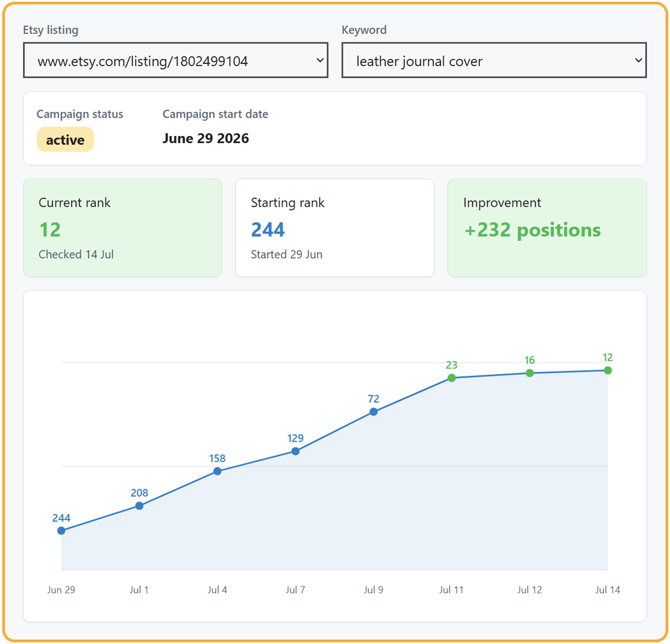Click the Jul 14 axis label
This screenshot has height=644, width=670.
(x=608, y=590)
